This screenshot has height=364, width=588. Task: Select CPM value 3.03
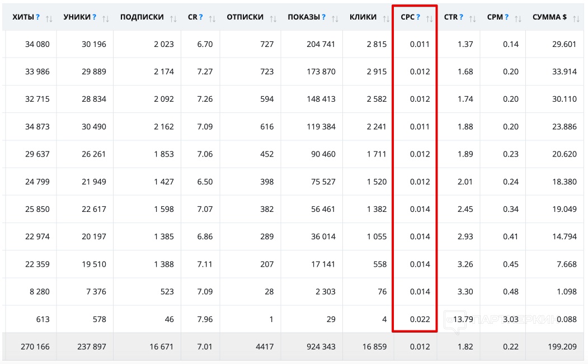[510, 319]
